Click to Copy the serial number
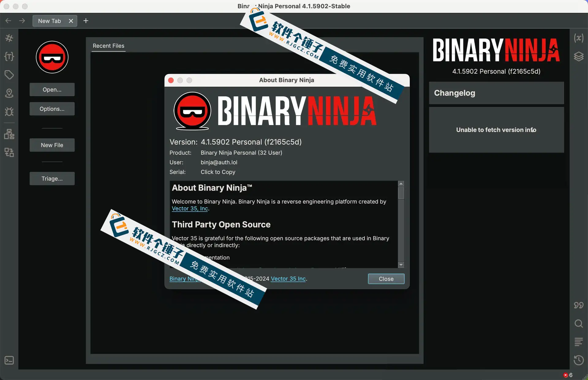588x380 pixels. [218, 172]
